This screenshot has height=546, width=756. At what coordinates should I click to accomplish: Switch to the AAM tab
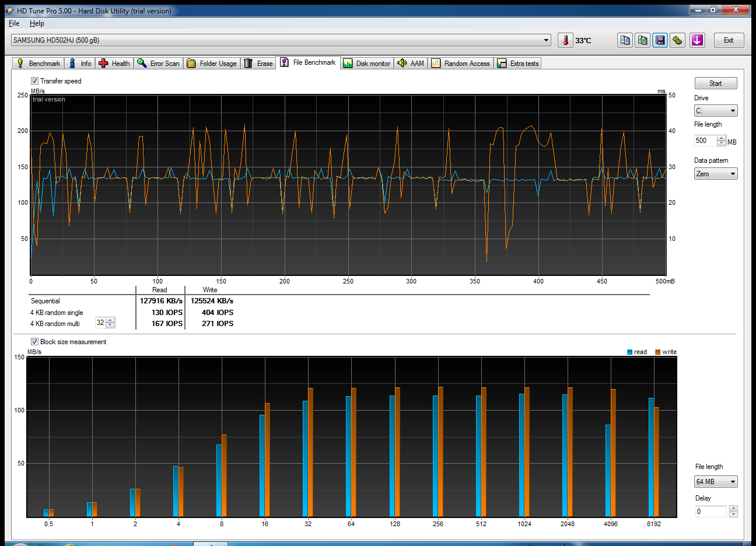(x=411, y=64)
